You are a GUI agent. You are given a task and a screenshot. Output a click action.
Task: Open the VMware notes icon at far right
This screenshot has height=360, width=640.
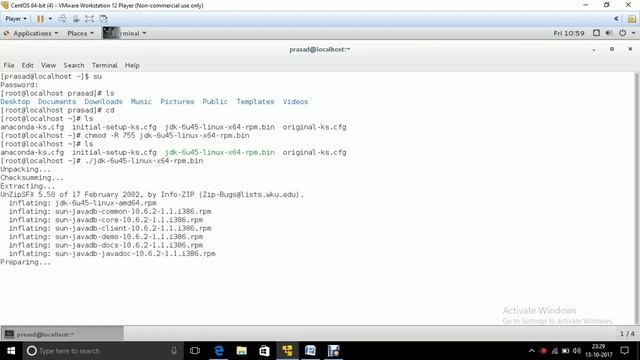click(632, 19)
